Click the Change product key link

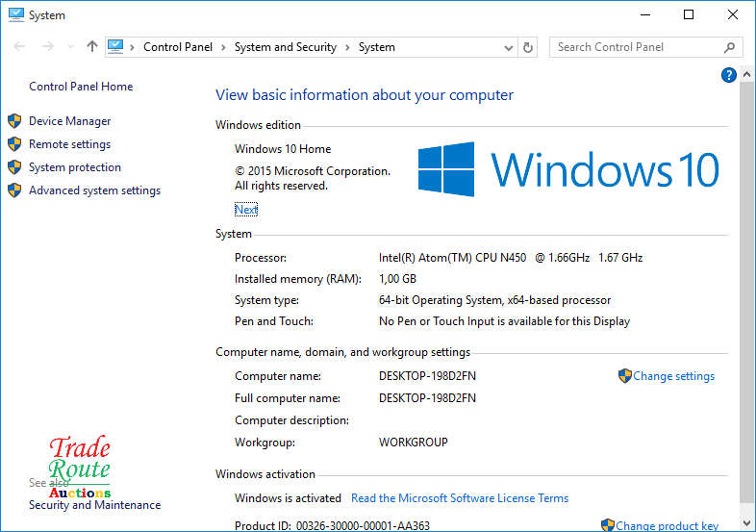[667, 525]
